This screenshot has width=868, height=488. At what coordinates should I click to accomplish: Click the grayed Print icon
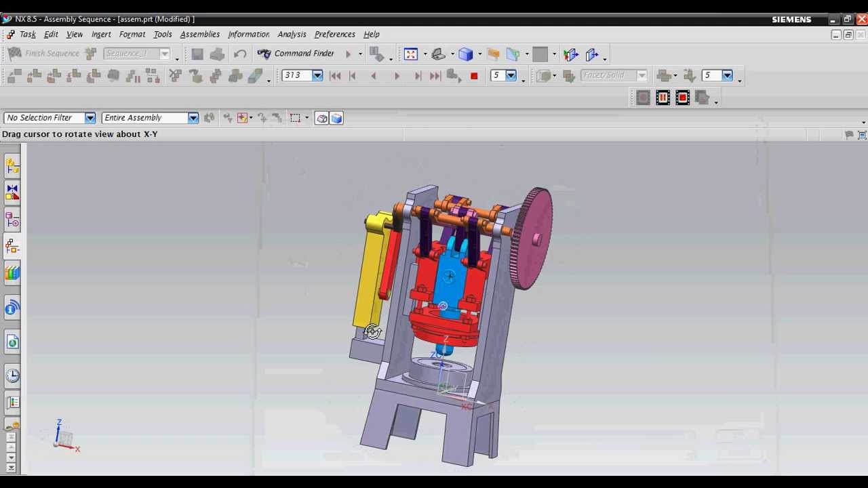[x=217, y=54]
